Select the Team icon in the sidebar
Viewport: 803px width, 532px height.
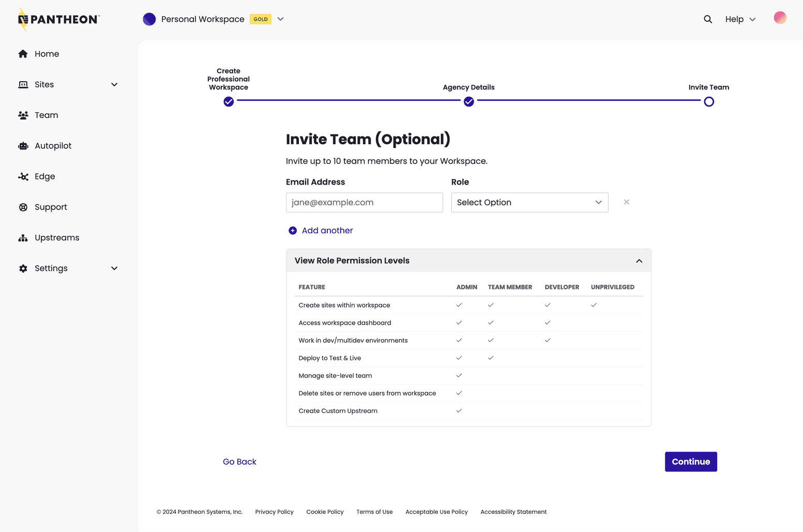click(x=23, y=115)
